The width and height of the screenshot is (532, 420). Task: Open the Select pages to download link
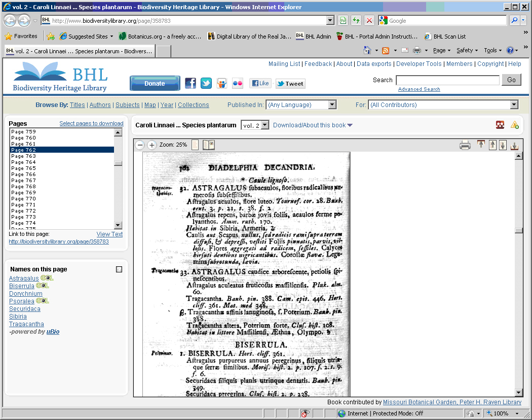point(91,123)
